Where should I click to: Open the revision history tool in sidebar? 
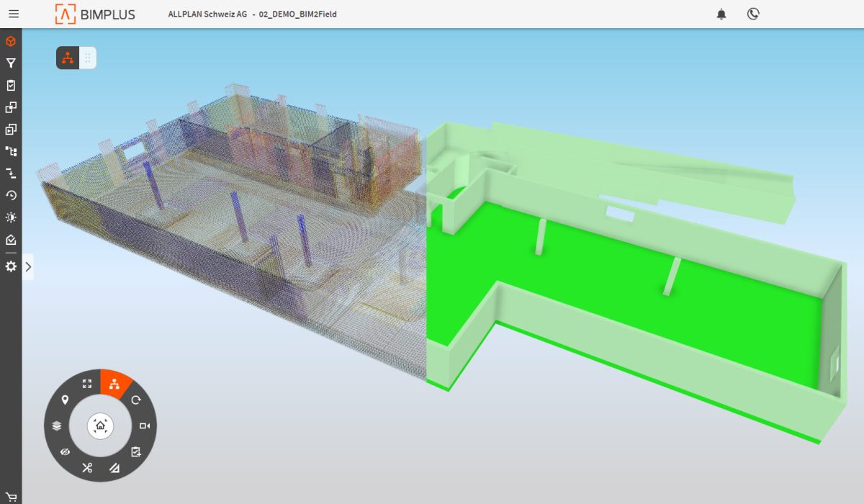(x=10, y=195)
